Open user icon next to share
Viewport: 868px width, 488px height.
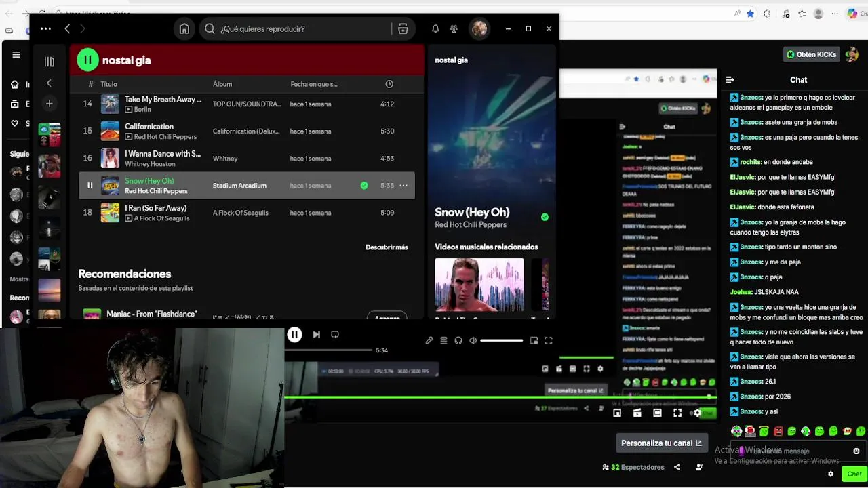click(x=698, y=467)
